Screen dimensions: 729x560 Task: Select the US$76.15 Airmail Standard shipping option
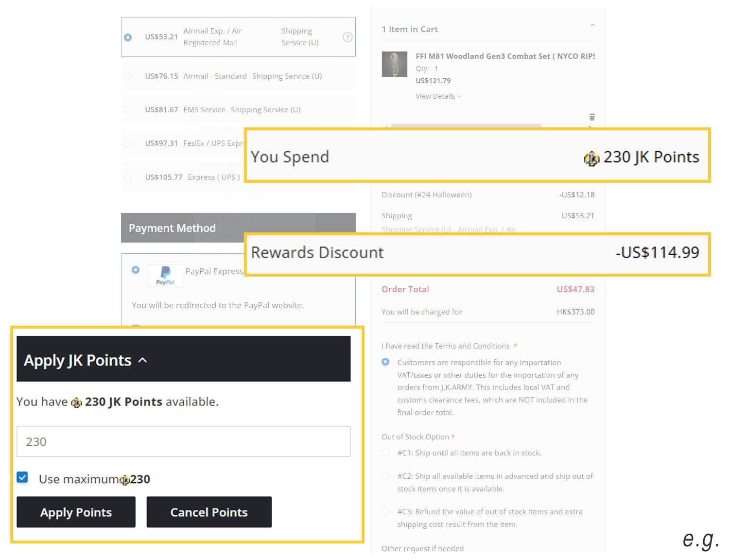(128, 76)
